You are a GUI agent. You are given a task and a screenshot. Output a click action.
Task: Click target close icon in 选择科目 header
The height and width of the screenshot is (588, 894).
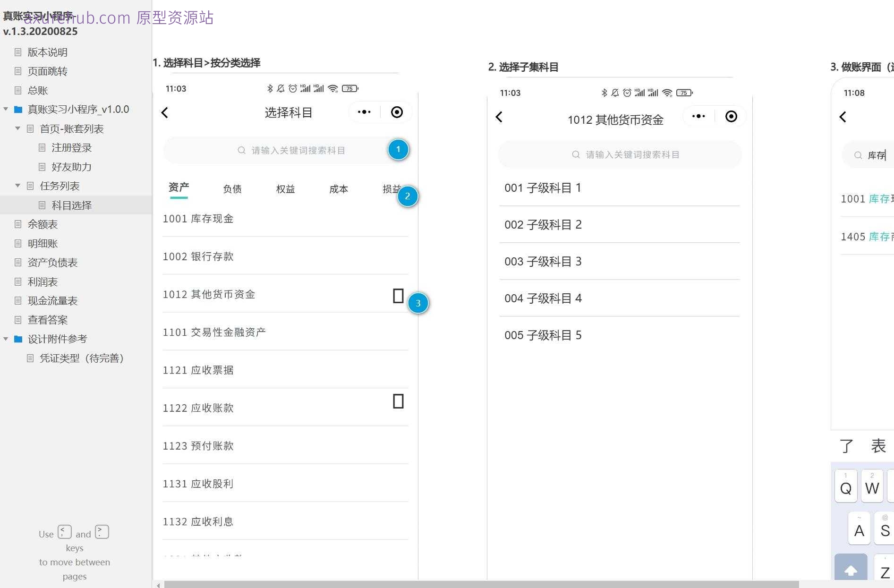click(397, 112)
